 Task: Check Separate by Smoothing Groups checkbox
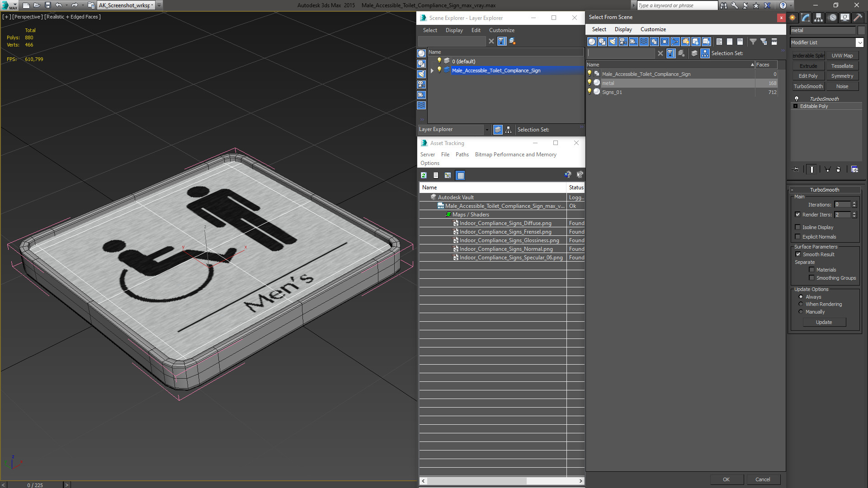pyautogui.click(x=811, y=278)
